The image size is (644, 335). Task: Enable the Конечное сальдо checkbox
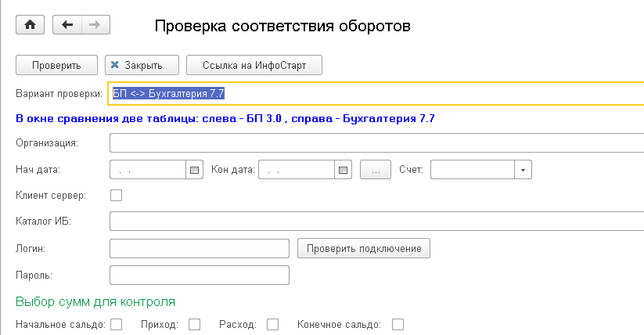[398, 324]
